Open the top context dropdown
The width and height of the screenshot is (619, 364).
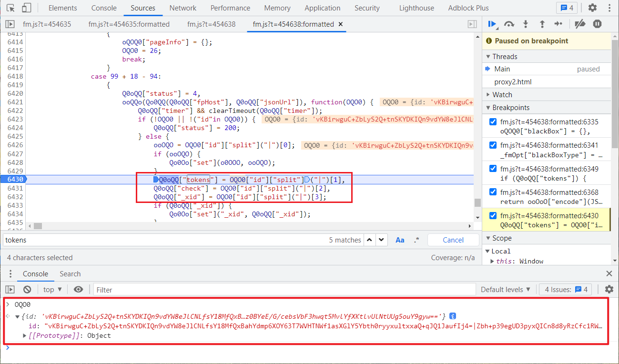tap(52, 289)
